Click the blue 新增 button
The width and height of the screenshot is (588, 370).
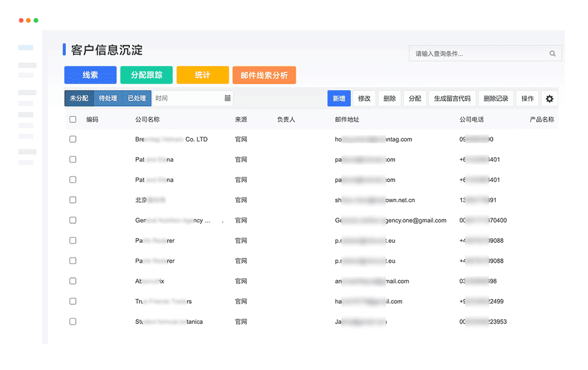tap(339, 98)
